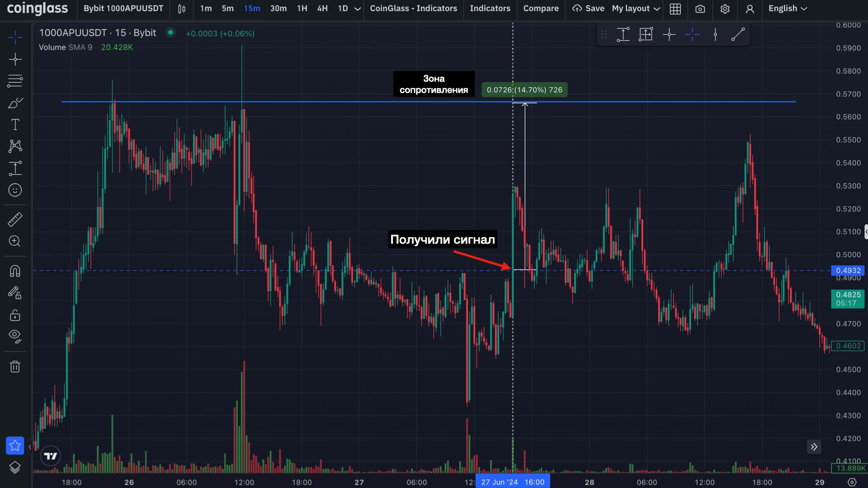Open the Indicators menu

click(x=490, y=9)
